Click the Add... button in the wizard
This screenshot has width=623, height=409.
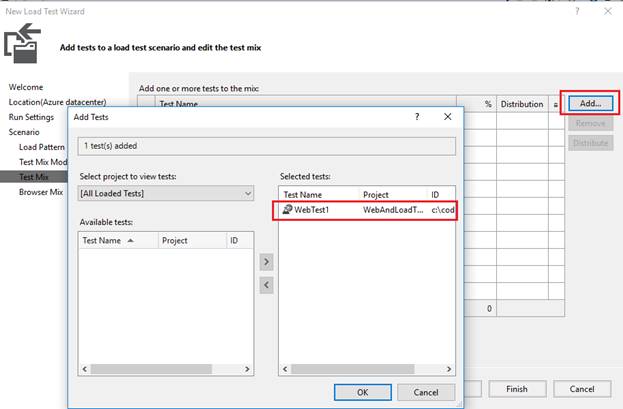pyautogui.click(x=590, y=104)
